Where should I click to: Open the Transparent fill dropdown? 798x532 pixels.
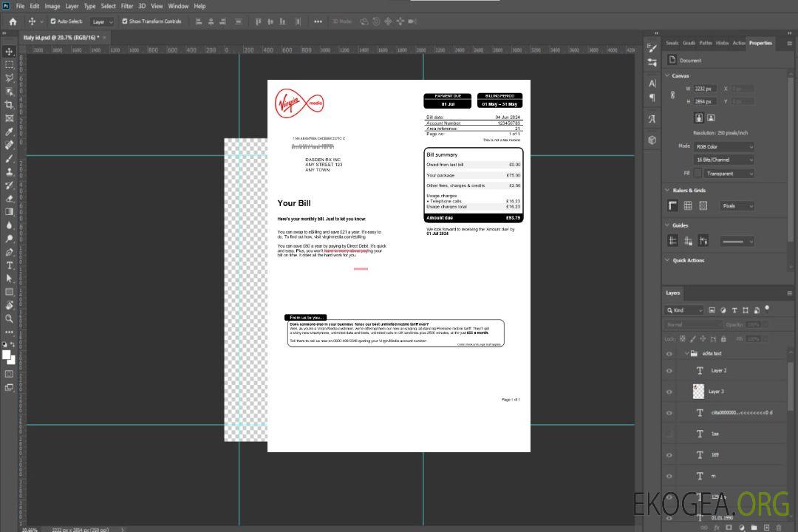coord(729,174)
